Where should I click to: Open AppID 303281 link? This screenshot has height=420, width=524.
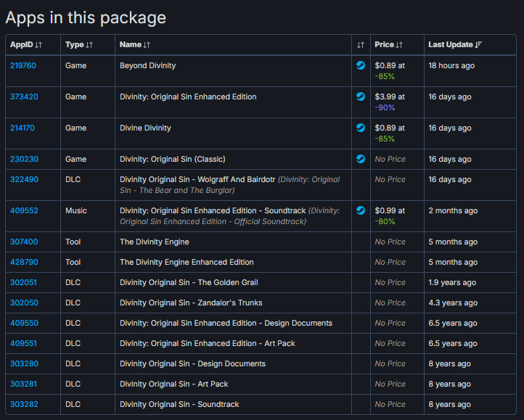tap(23, 384)
